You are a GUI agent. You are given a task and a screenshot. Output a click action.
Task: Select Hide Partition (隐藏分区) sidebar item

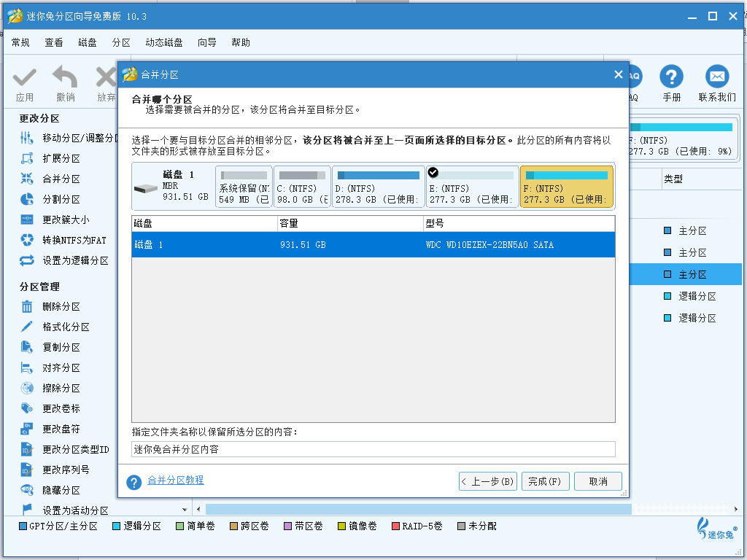pos(50,490)
